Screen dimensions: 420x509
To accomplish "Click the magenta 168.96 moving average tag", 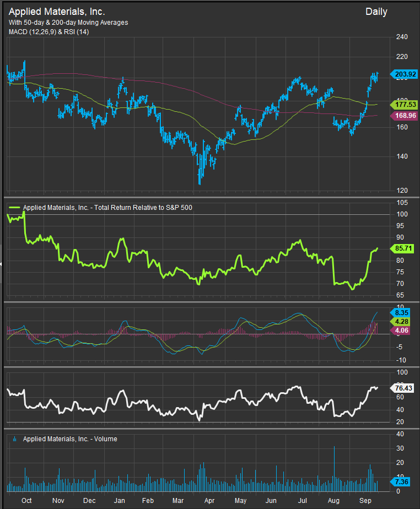I will point(404,116).
